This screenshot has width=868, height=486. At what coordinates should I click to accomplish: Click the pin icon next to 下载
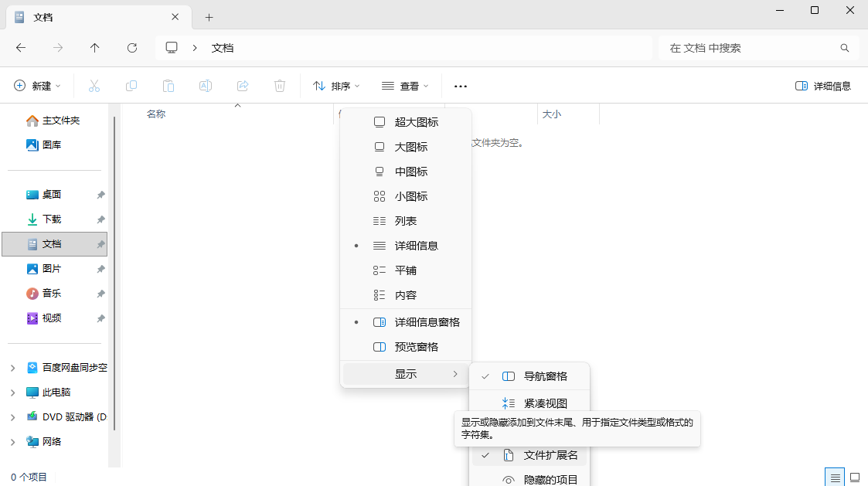[100, 219]
